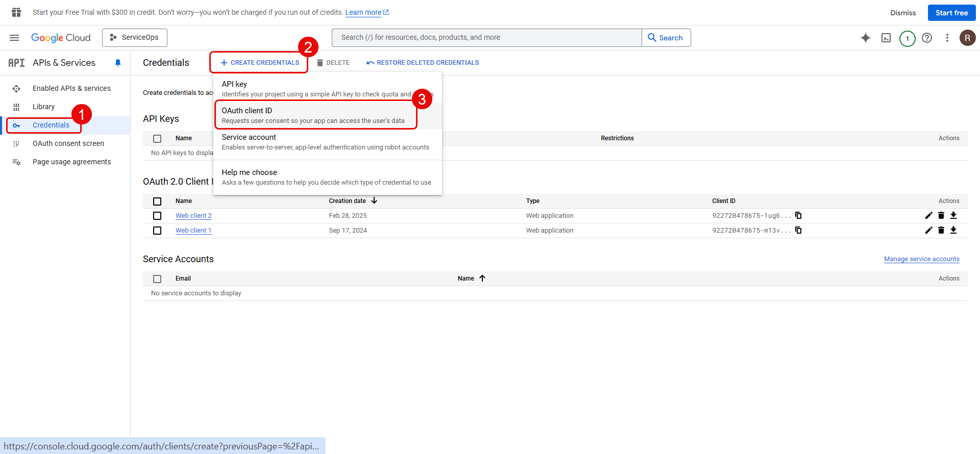Viewport: 980px width, 454px height.
Task: Select Service account menu option
Action: click(x=326, y=142)
